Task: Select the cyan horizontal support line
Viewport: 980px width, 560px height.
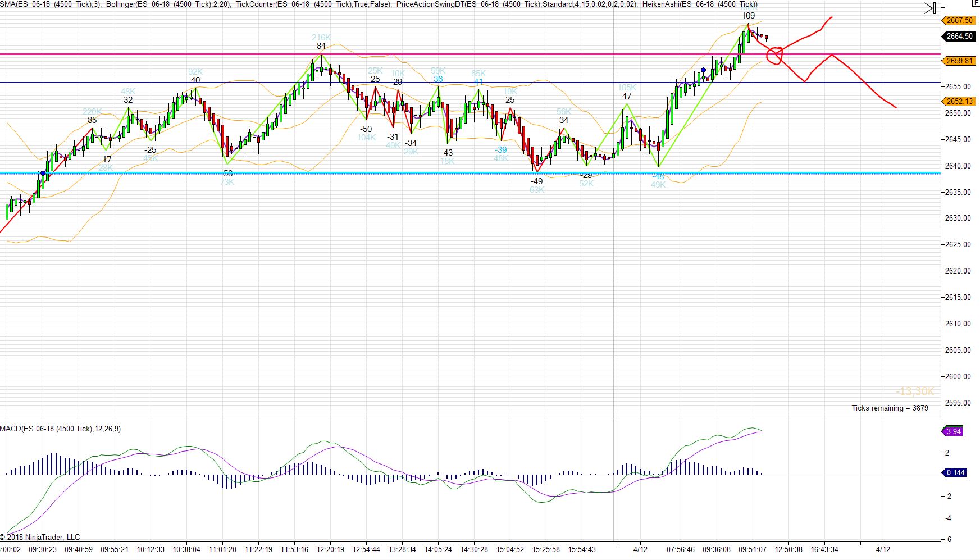Action: point(470,173)
